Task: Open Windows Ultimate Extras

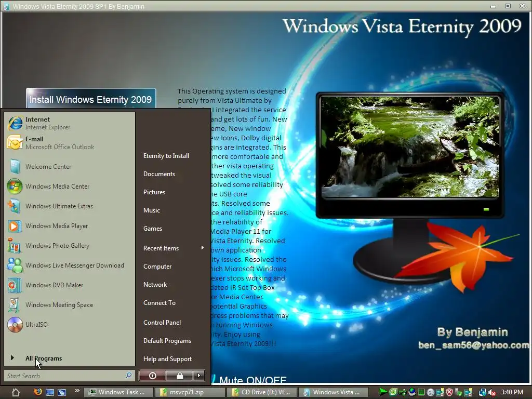Action: pos(70,206)
